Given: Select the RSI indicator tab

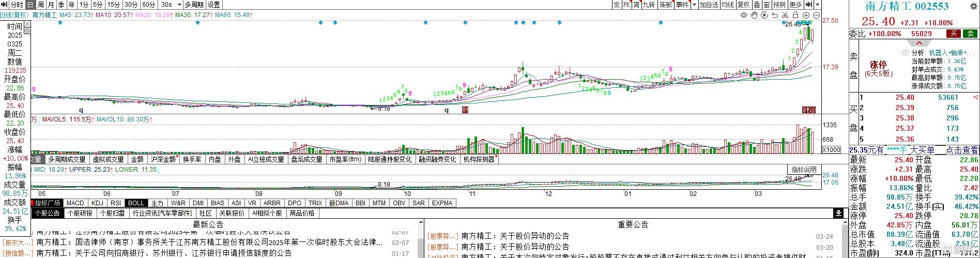Looking at the screenshot, I should [116, 203].
